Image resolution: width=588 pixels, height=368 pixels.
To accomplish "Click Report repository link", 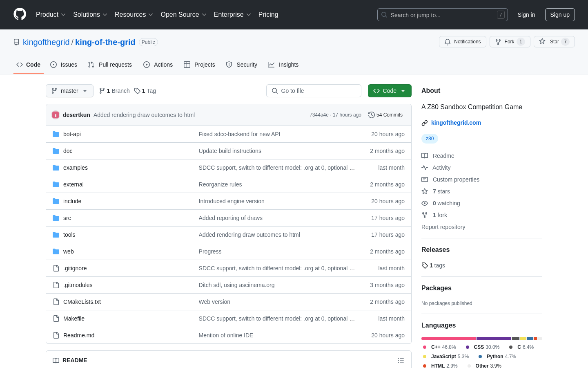I will point(443,227).
